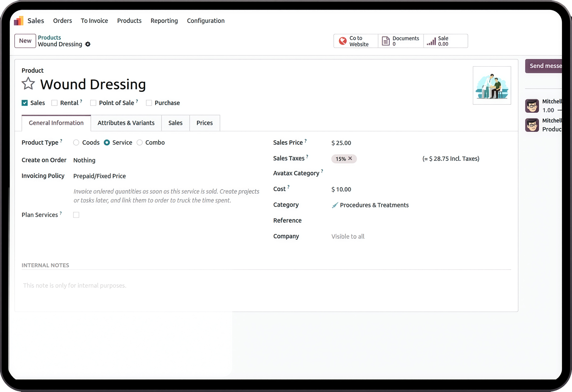The height and width of the screenshot is (392, 572).
Task: Open Documents stat button
Action: (x=401, y=41)
